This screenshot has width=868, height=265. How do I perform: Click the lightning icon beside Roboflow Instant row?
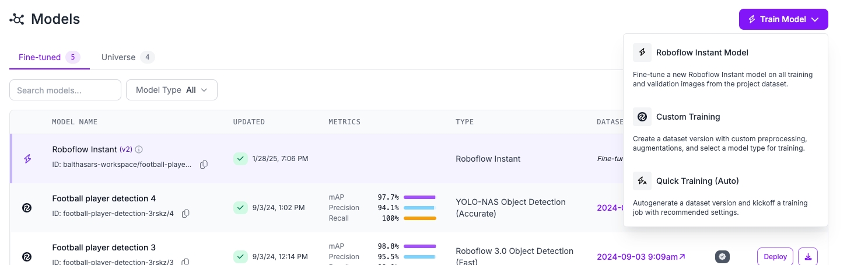pyautogui.click(x=27, y=159)
